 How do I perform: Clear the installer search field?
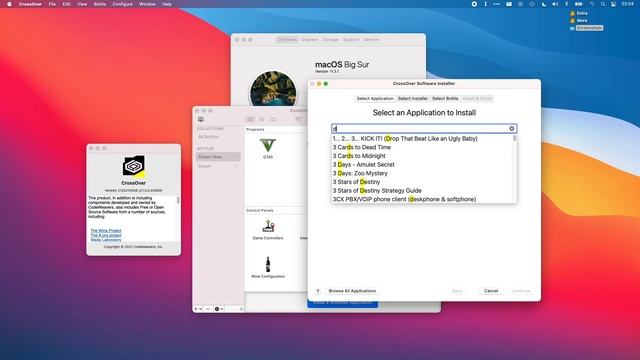511,129
